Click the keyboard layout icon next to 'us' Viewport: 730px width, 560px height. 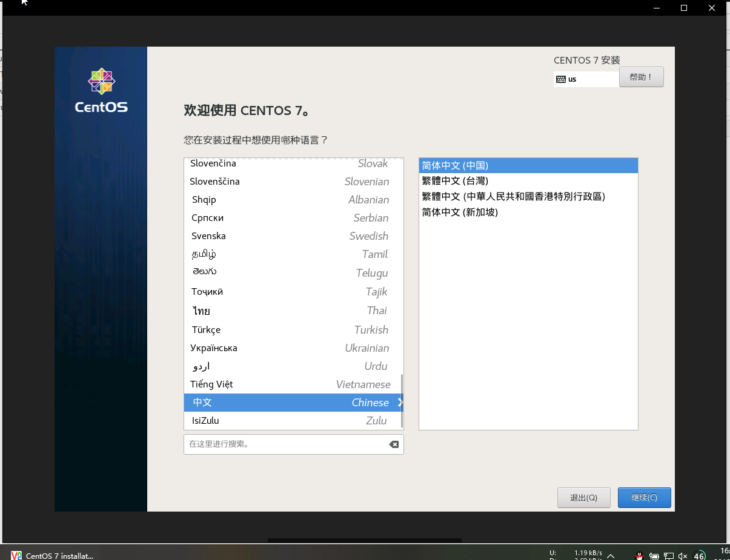[x=561, y=79]
